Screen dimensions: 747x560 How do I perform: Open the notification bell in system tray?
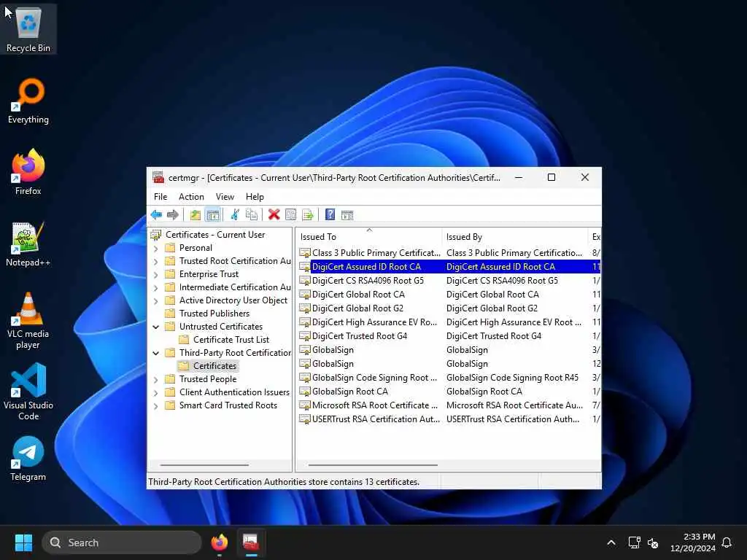(x=727, y=542)
